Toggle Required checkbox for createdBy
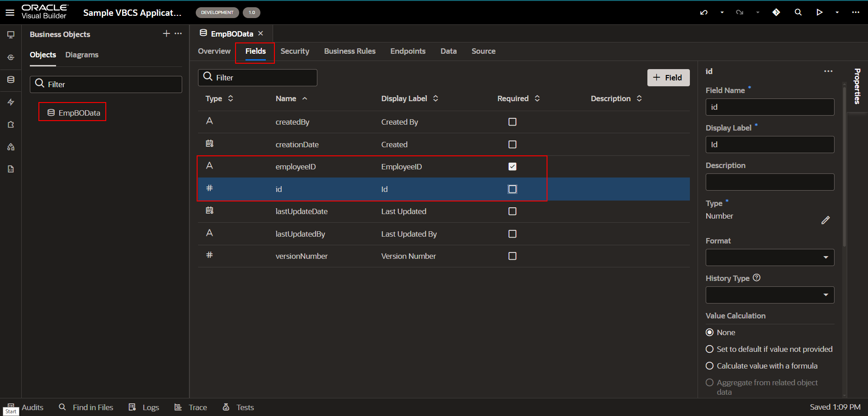The height and width of the screenshot is (416, 868). [512, 122]
